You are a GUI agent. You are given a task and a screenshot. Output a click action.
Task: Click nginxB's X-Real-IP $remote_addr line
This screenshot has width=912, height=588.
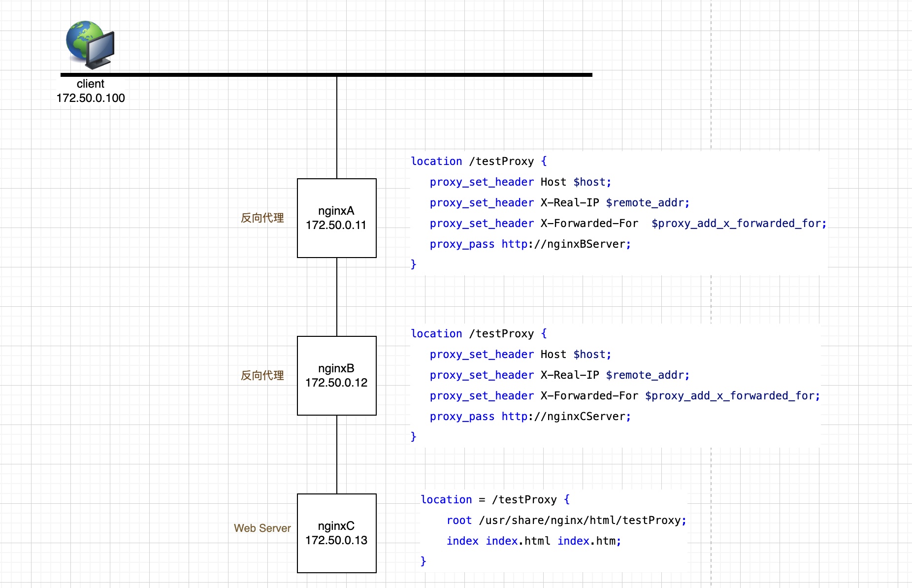pos(559,375)
